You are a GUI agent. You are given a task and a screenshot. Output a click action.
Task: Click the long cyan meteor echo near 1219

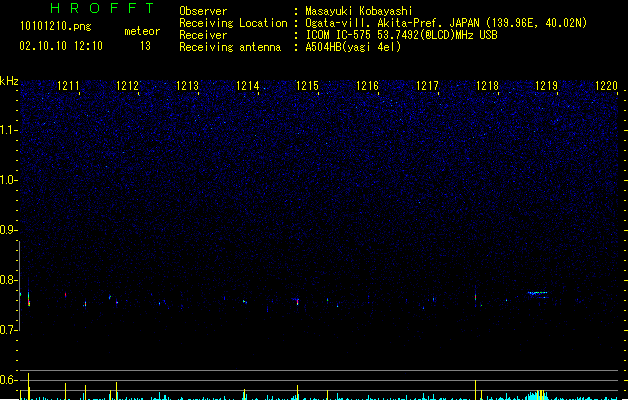tap(538, 293)
